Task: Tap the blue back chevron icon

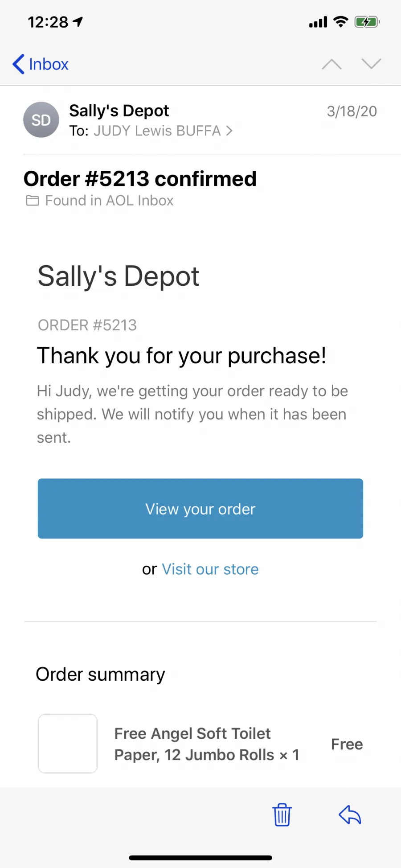Action: 18,64
